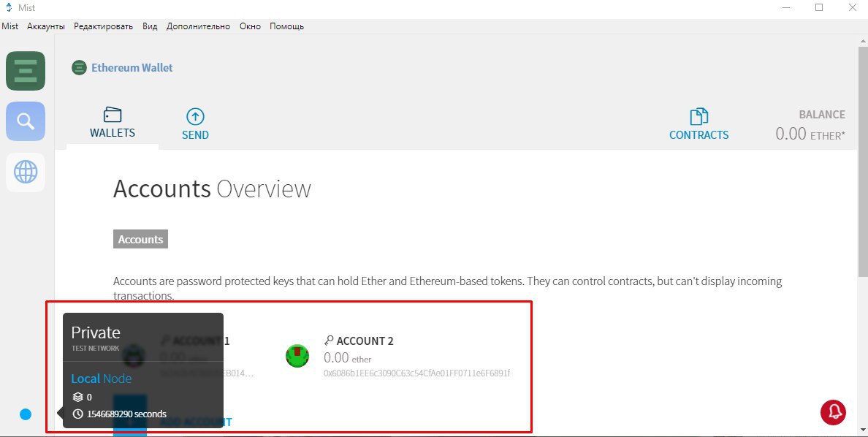Click the Account 2 0.00 ether balance

pyautogui.click(x=347, y=358)
